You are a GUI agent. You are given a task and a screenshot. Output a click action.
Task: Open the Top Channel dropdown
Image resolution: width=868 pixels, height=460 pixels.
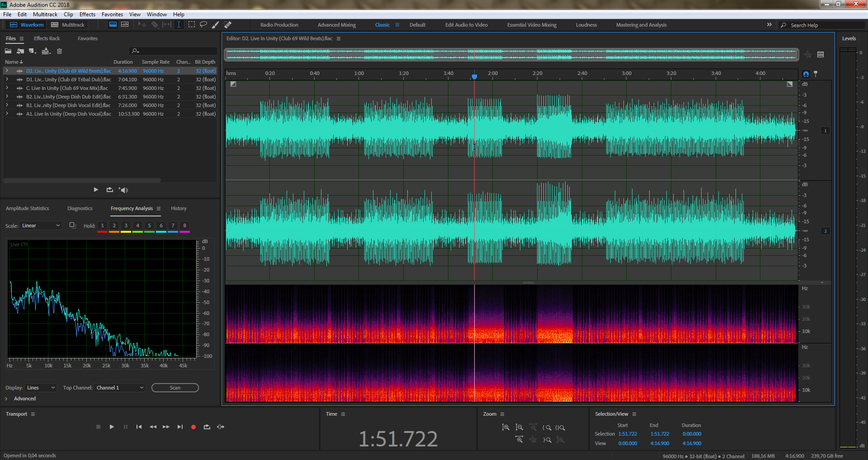point(120,388)
